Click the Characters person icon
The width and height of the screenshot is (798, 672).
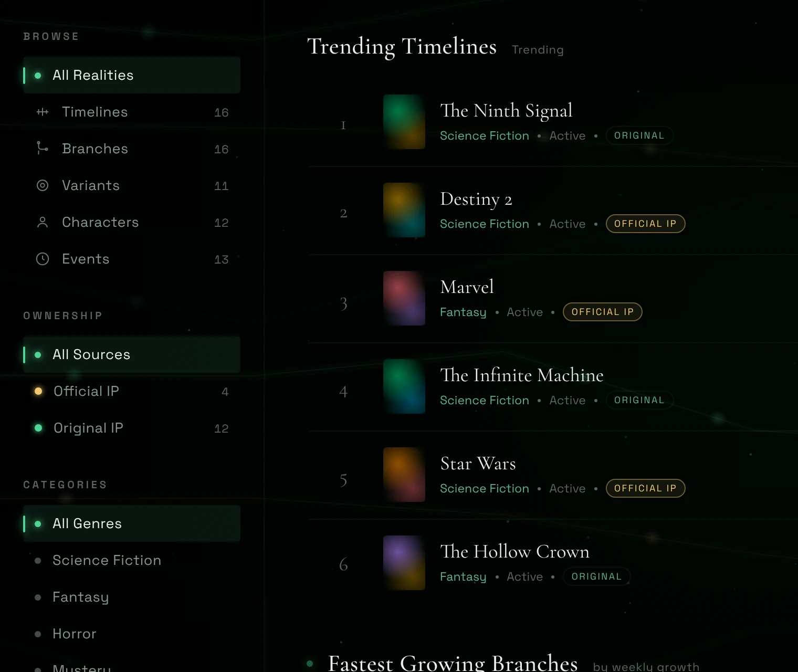click(x=43, y=222)
